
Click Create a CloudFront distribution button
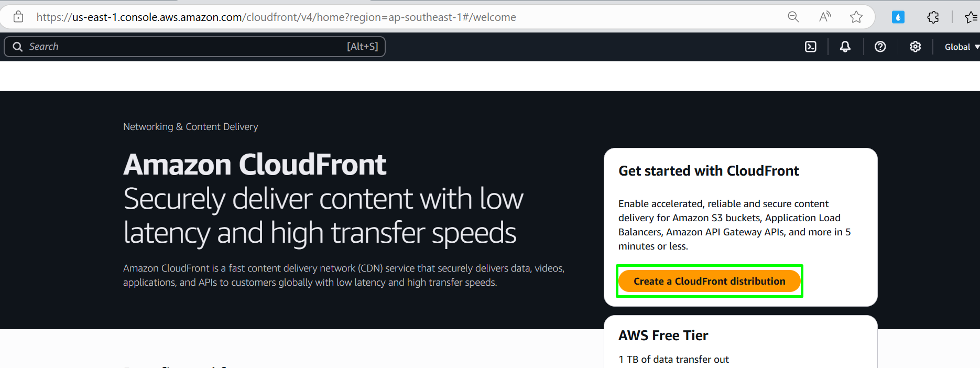[x=709, y=281]
